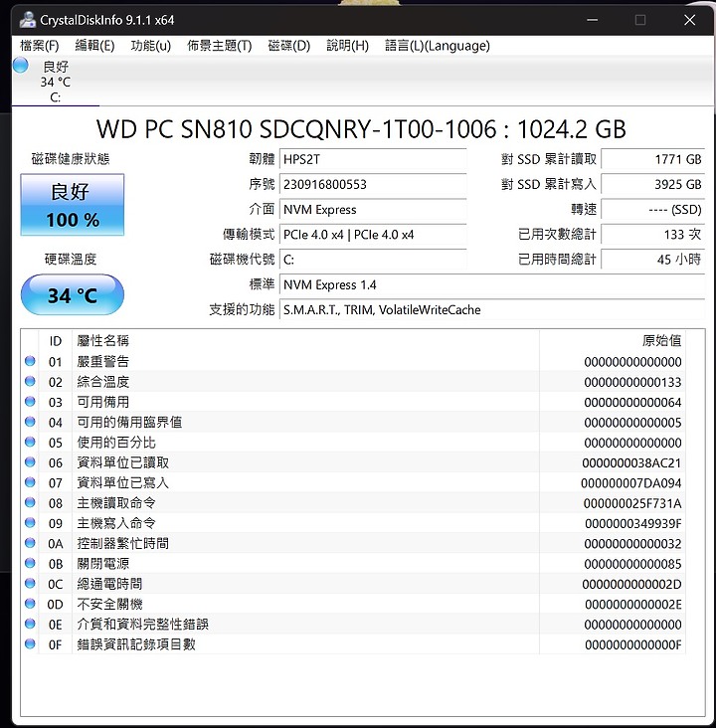Screen dimensions: 716x728
Task: Minimize the CrystalDiskInfo window
Action: pos(592,20)
